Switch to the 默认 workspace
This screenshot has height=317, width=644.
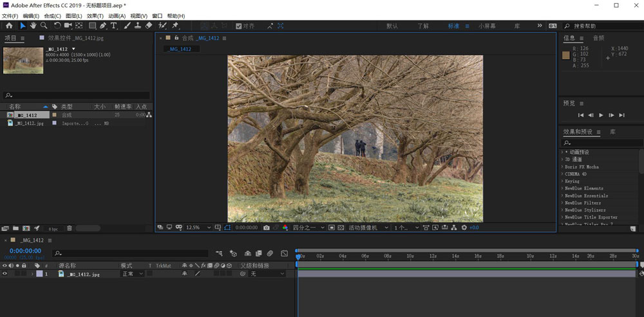(x=392, y=26)
